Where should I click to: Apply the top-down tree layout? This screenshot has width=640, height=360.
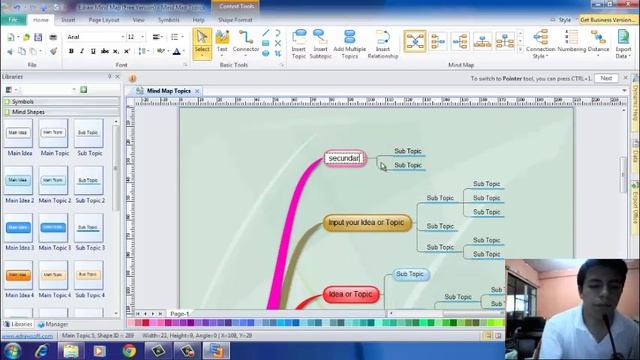[x=482, y=41]
